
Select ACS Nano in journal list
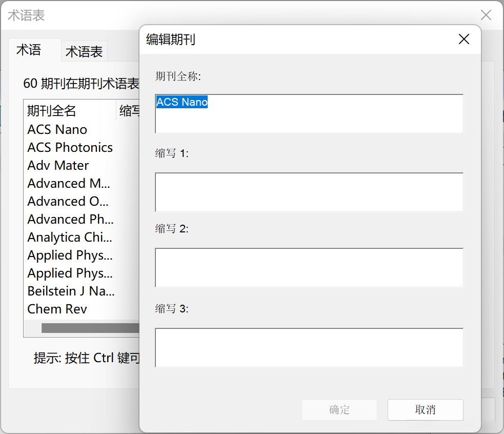tap(57, 129)
